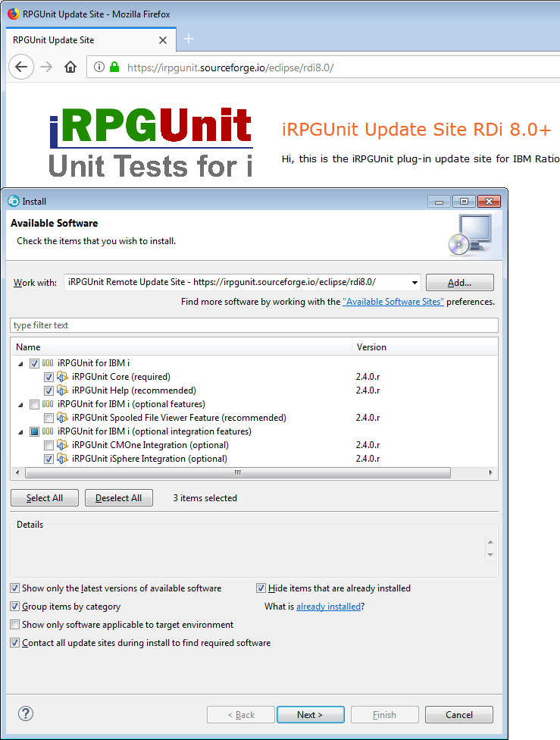Image resolution: width=560 pixels, height=740 pixels.
Task: Click the green padlock security icon
Action: click(114, 67)
